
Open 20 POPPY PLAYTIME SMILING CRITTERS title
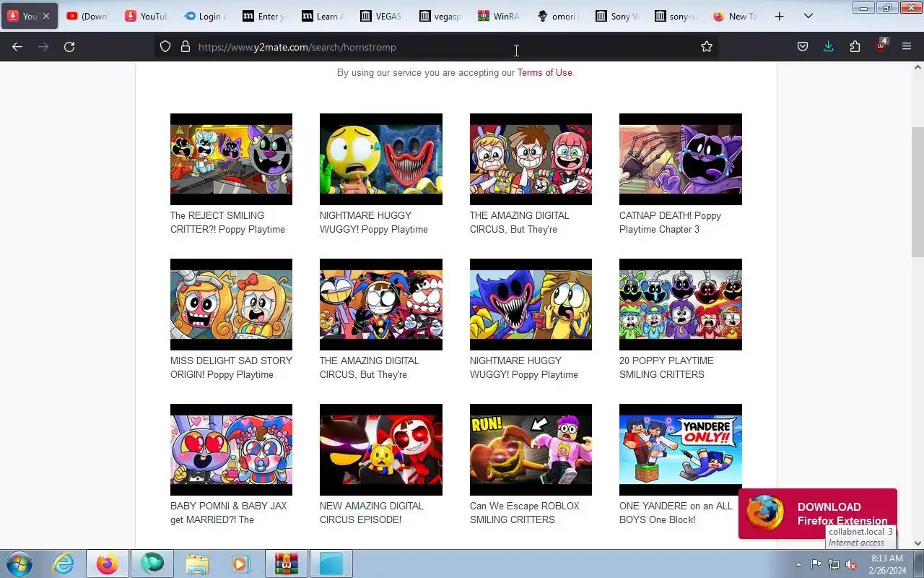[x=666, y=368]
